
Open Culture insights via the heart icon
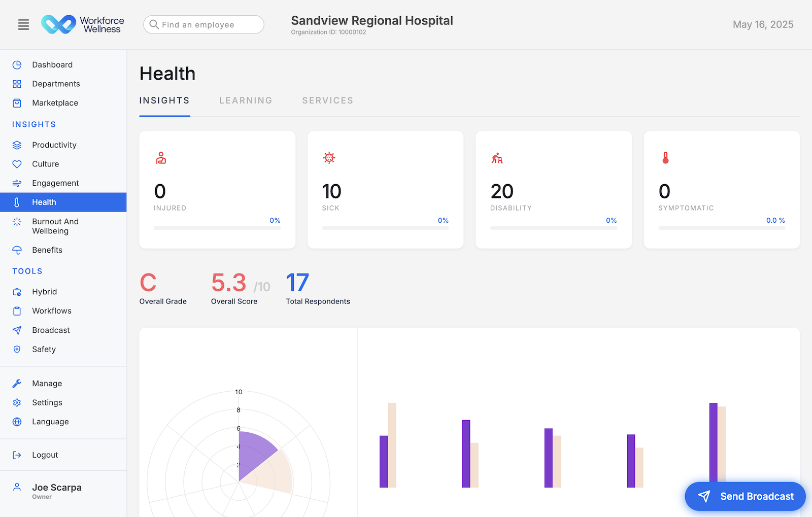(17, 164)
